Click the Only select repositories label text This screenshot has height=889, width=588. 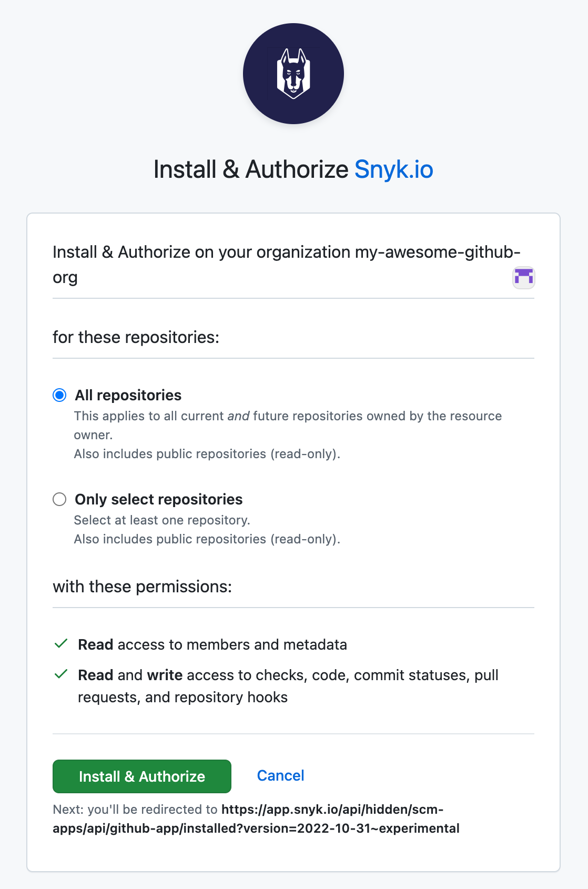159,499
